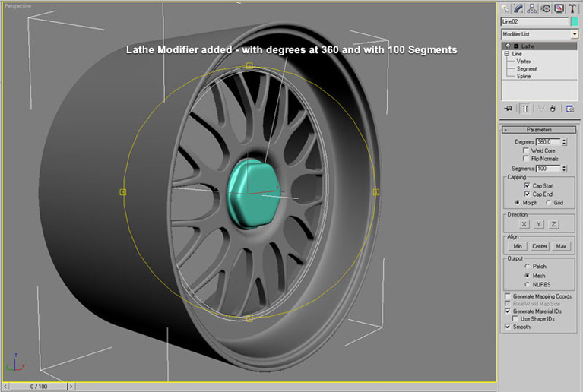Open the Utilities hammer icon
Viewport: 583px width, 392px height.
[572, 8]
